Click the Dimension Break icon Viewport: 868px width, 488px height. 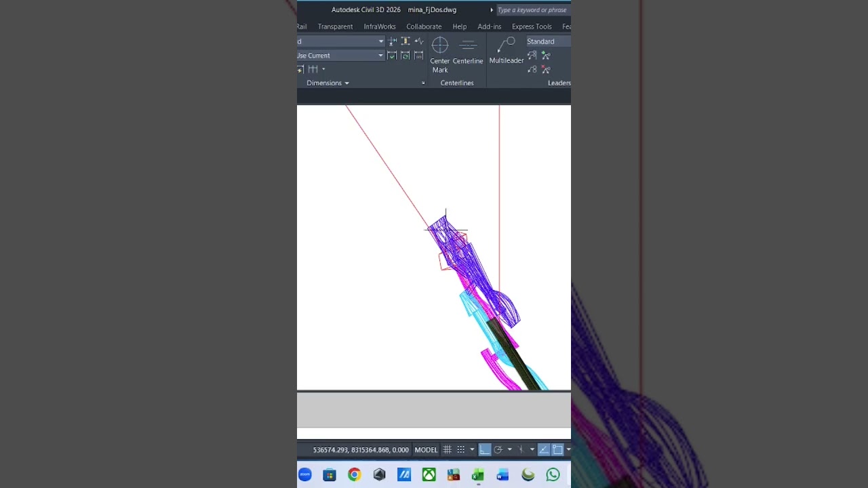click(392, 41)
